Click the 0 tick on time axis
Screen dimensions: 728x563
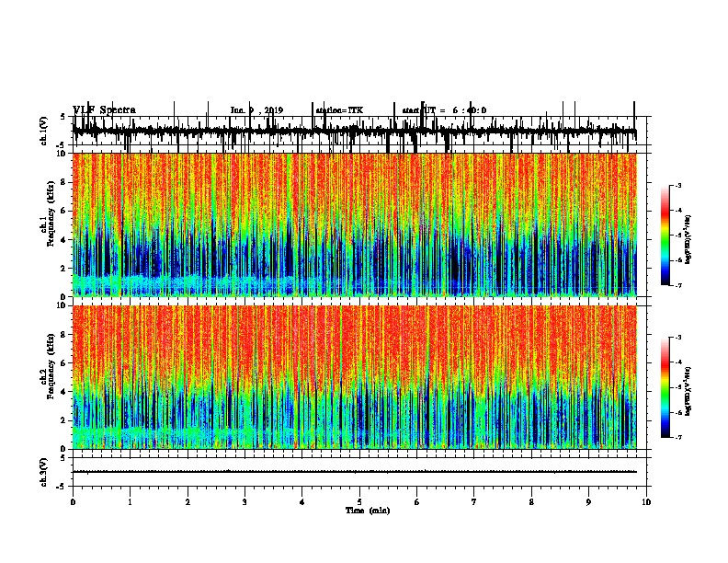[73, 502]
